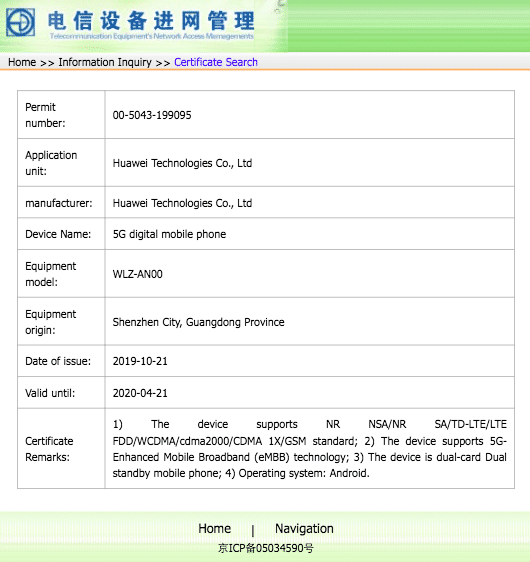Click the 'Permit number:' label cell
Image resolution: width=530 pixels, height=562 pixels.
coord(61,115)
